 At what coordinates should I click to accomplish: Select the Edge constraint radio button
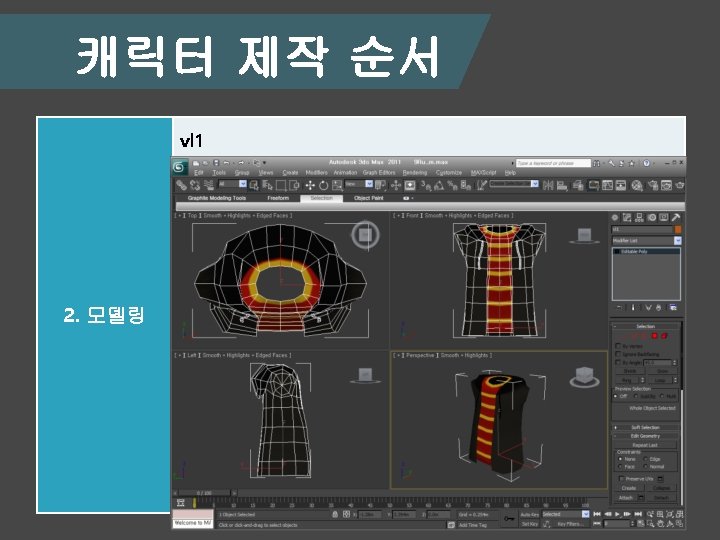coord(646,459)
